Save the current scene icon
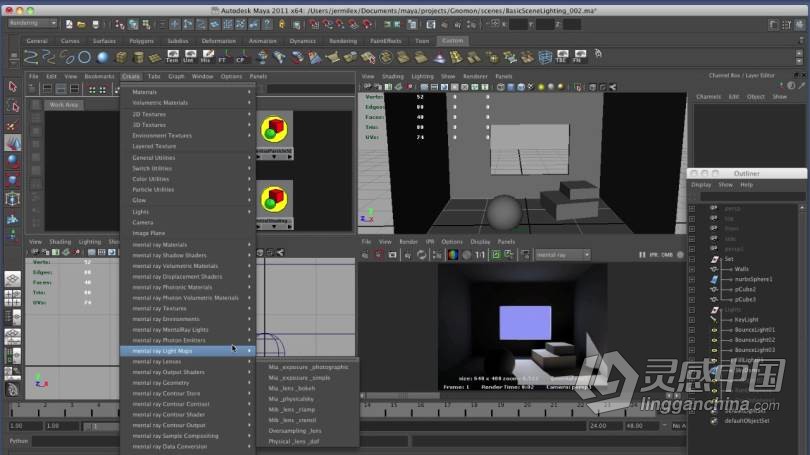 pos(95,24)
